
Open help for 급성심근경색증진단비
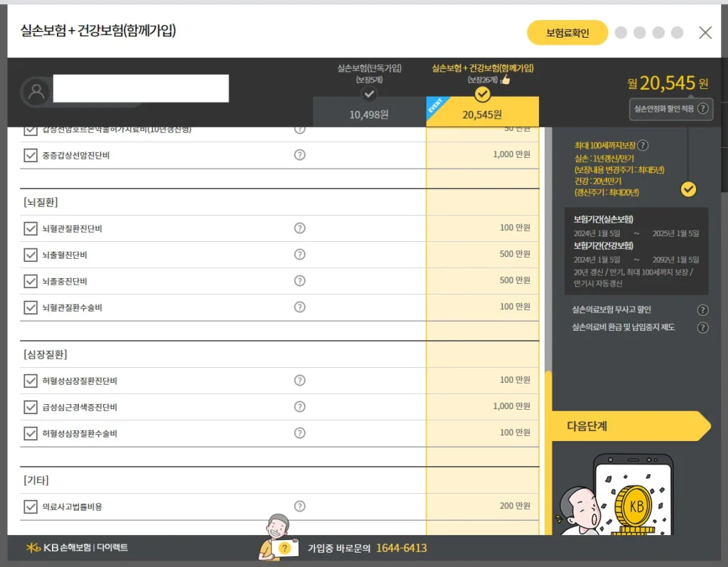(299, 407)
